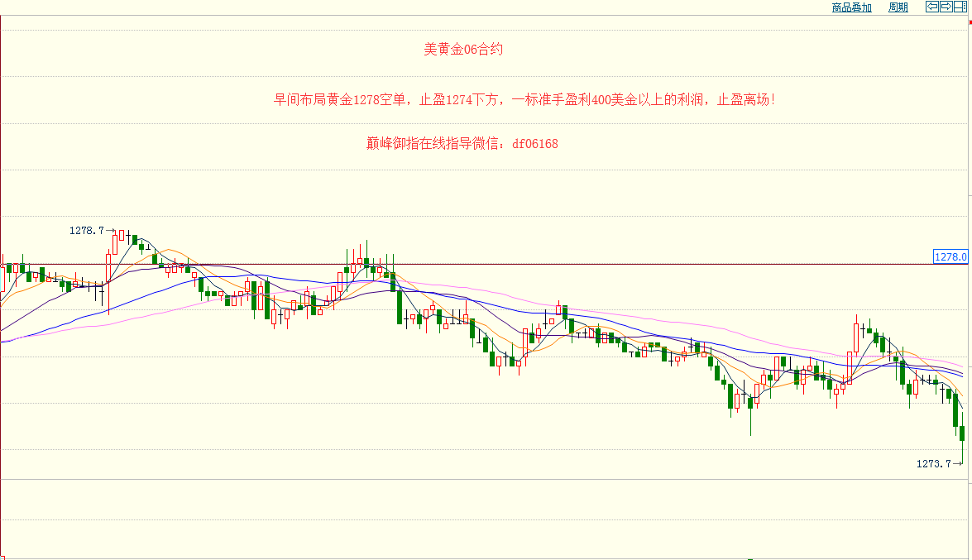This screenshot has width=972, height=560.
Task: Click the 1278.7 high price marker
Action: 87,231
